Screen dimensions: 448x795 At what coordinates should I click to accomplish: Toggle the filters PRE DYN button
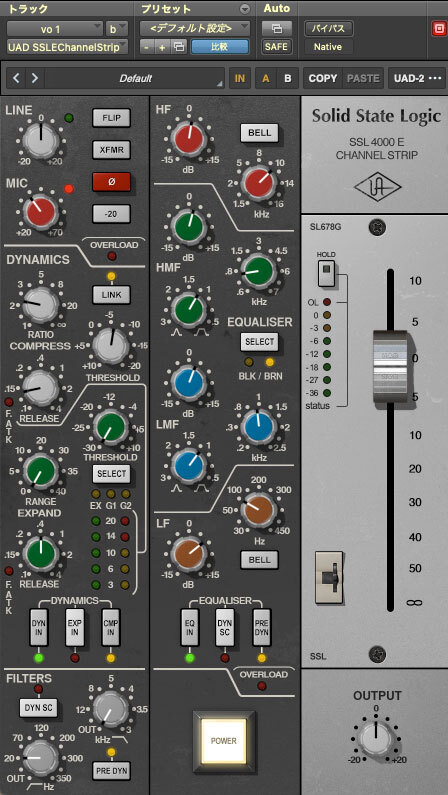(111, 771)
